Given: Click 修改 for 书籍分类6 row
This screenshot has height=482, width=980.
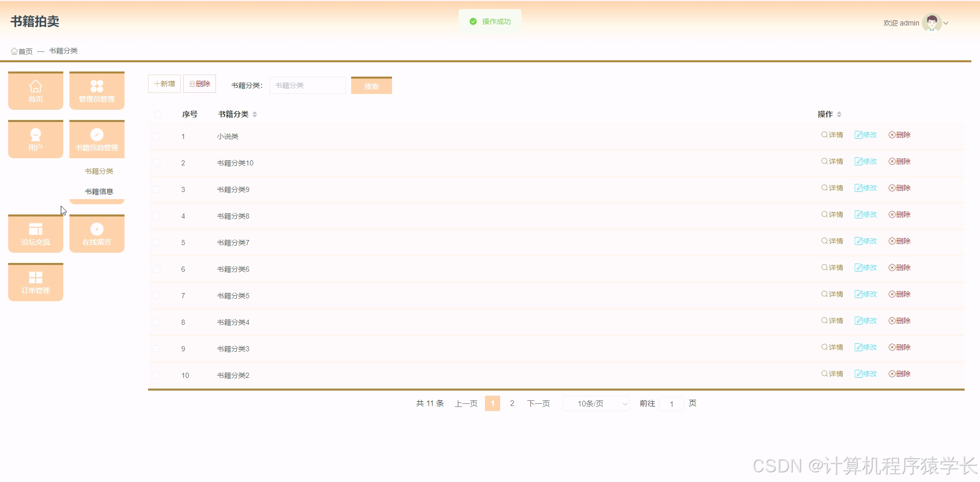Looking at the screenshot, I should point(866,268).
